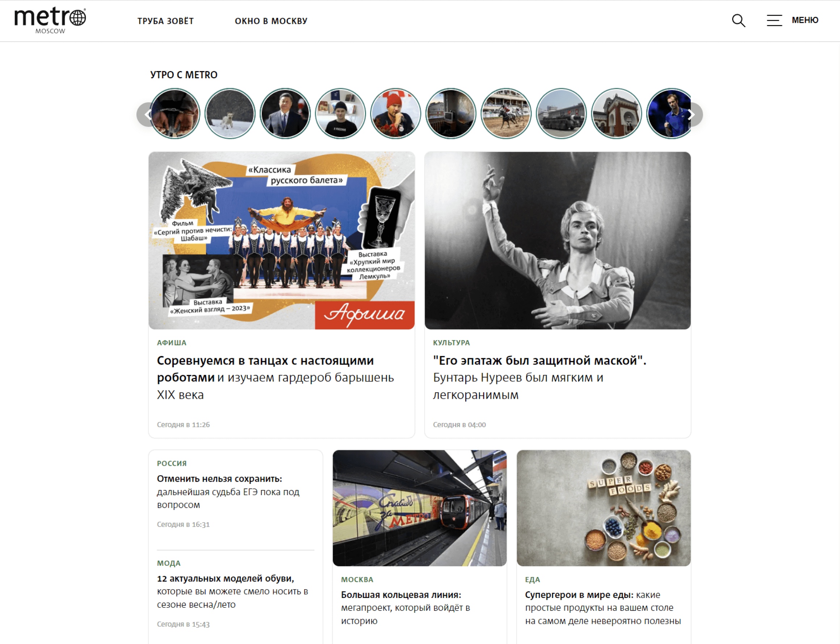Open the dog in snow story circle
Image resolution: width=840 pixels, height=644 pixels.
click(230, 114)
